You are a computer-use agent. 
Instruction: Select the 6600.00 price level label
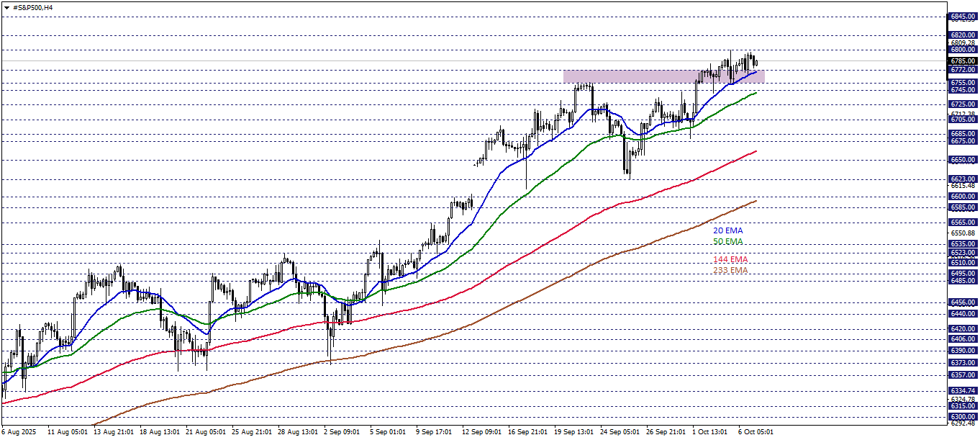click(963, 196)
